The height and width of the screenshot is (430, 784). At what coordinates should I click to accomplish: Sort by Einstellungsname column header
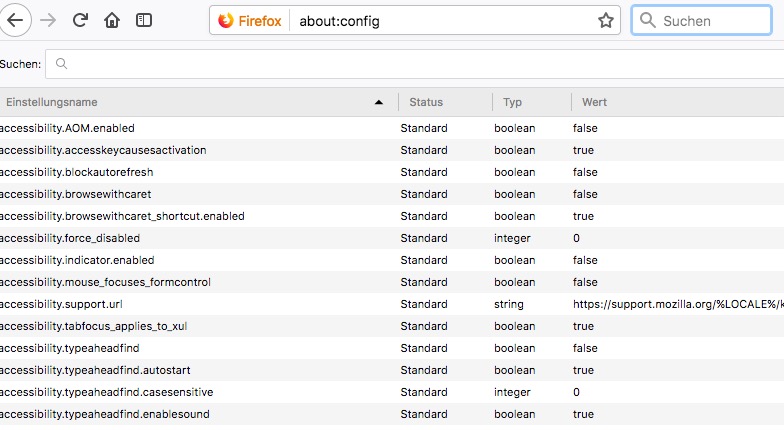point(190,102)
